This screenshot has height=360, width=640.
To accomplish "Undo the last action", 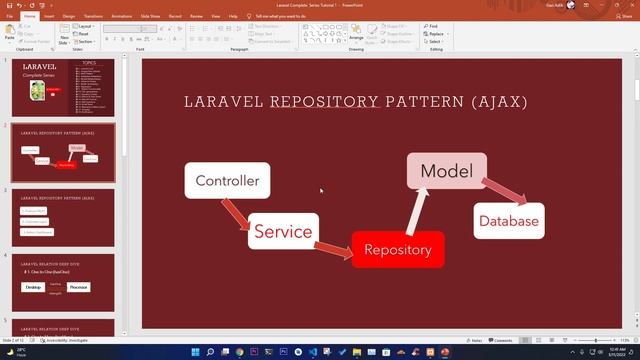I will point(19,5).
